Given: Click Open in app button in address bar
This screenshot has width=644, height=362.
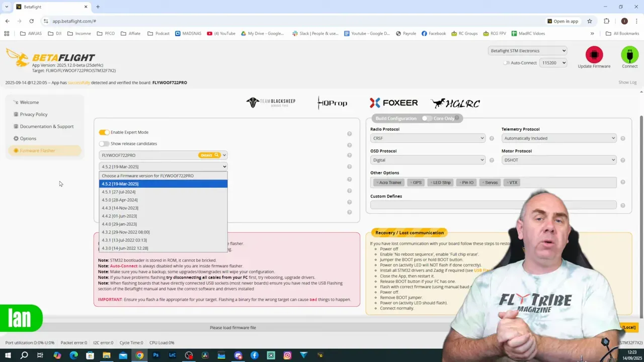Looking at the screenshot, I should tap(562, 21).
